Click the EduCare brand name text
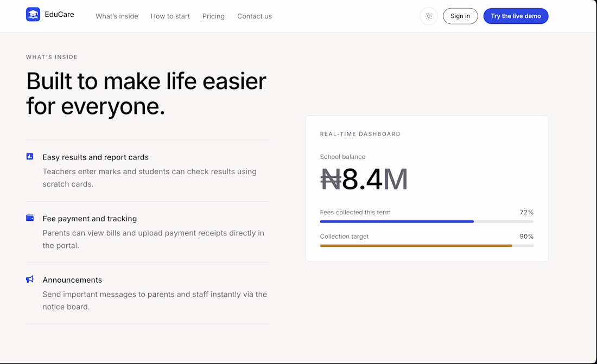This screenshot has width=597, height=364. [x=59, y=15]
